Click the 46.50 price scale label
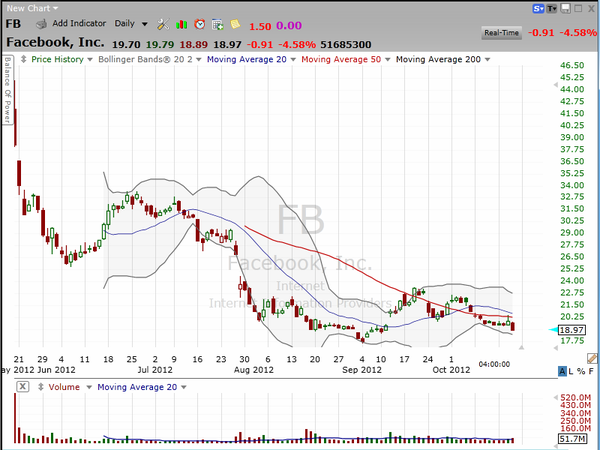The width and height of the screenshot is (600, 450). (572, 65)
